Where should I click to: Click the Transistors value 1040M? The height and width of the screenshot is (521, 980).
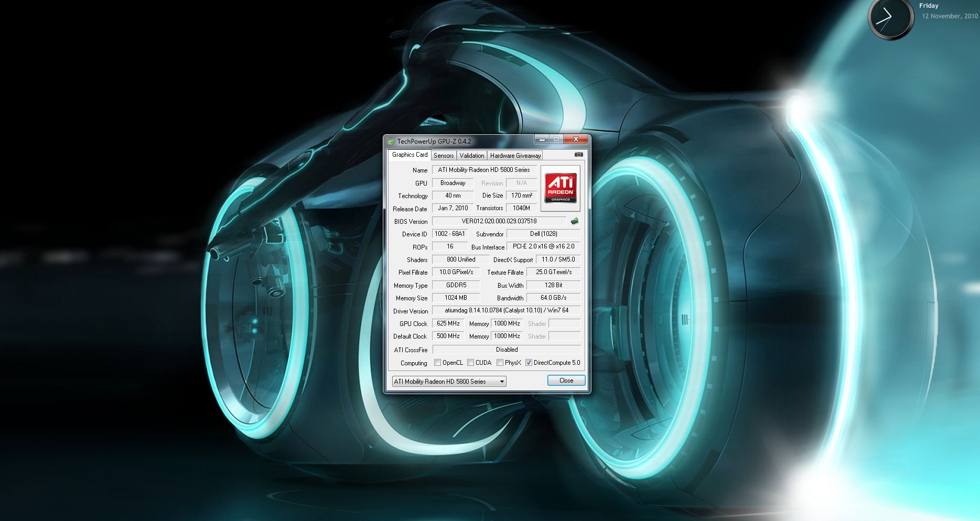[521, 208]
